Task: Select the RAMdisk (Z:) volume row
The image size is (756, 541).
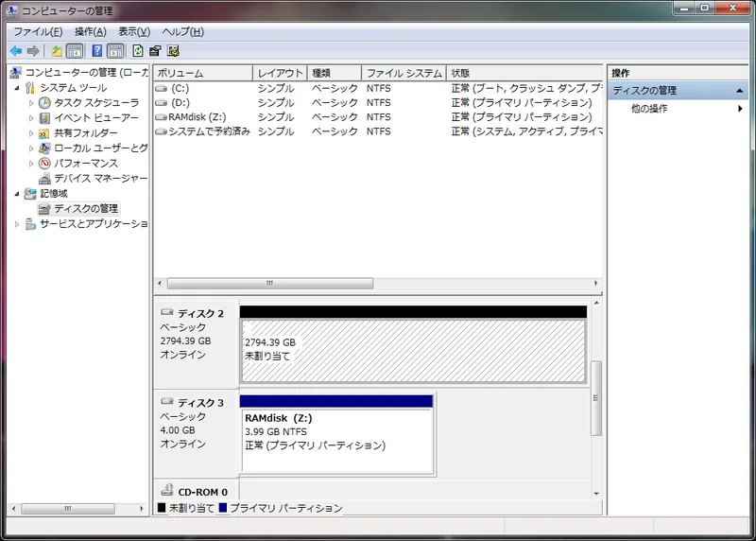Action: tap(378, 116)
